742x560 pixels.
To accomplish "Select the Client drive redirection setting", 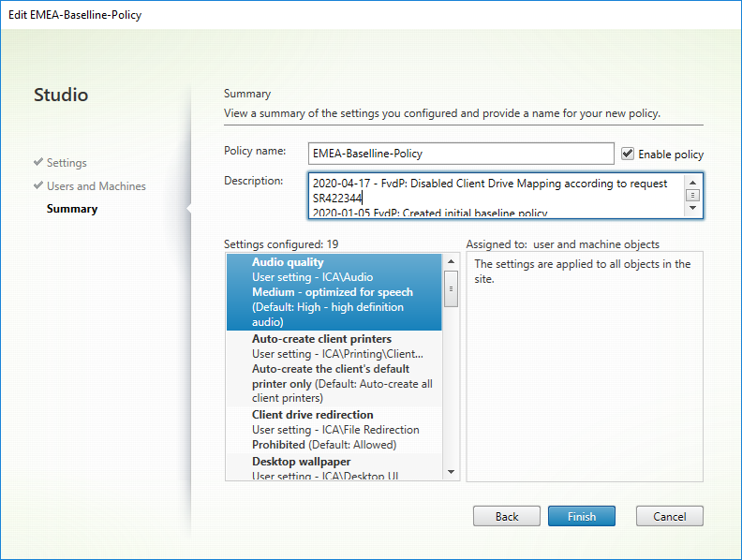I will [x=334, y=430].
